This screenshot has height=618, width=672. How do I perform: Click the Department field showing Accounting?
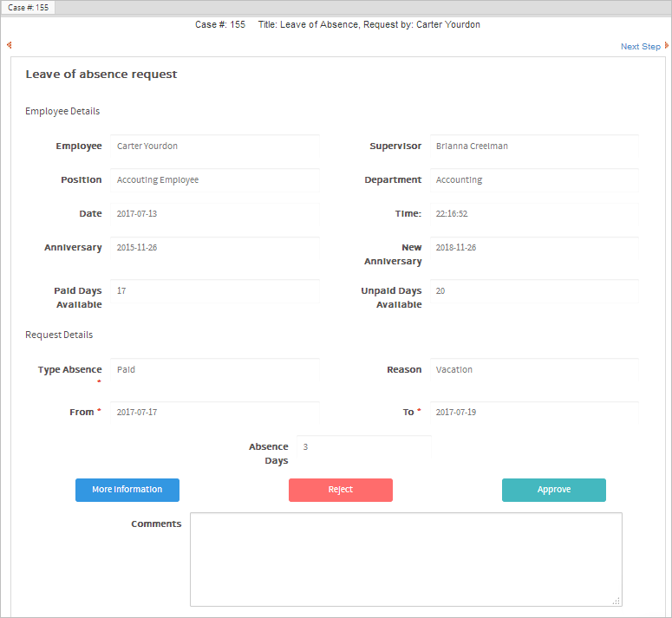pyautogui.click(x=533, y=180)
